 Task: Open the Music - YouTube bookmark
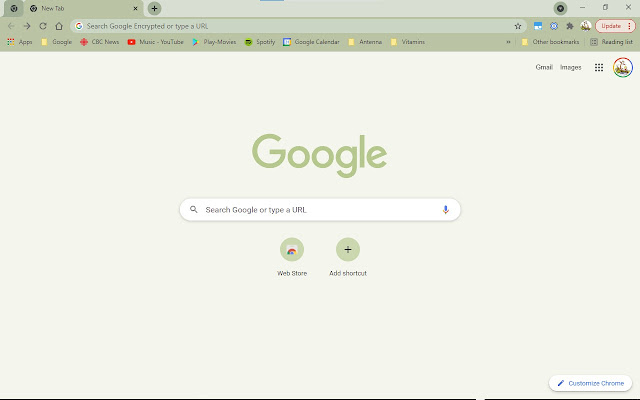[156, 42]
